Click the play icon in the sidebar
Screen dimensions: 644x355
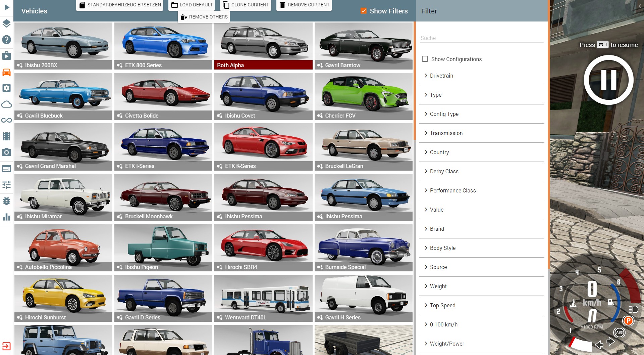click(x=6, y=7)
